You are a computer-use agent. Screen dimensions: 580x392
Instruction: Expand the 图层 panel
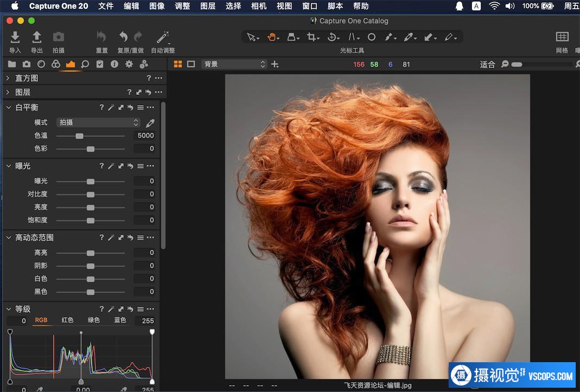click(8, 92)
